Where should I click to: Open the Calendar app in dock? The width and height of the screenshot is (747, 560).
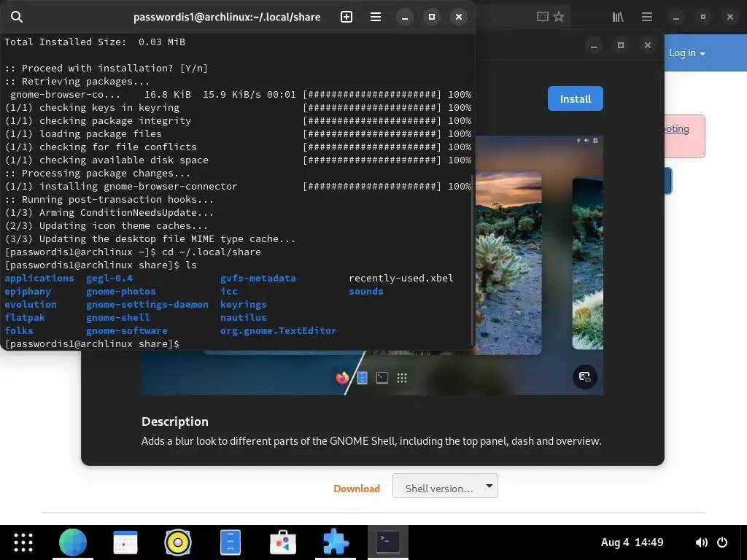pyautogui.click(x=125, y=542)
